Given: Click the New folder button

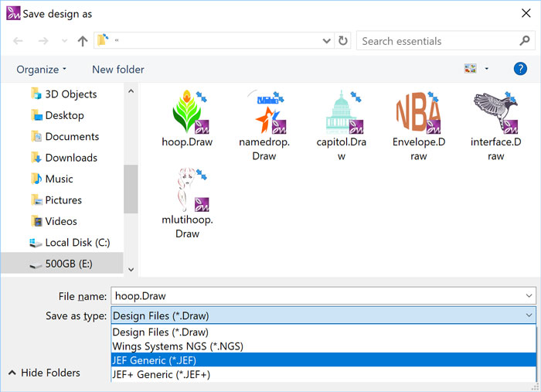Looking at the screenshot, I should click(117, 70).
